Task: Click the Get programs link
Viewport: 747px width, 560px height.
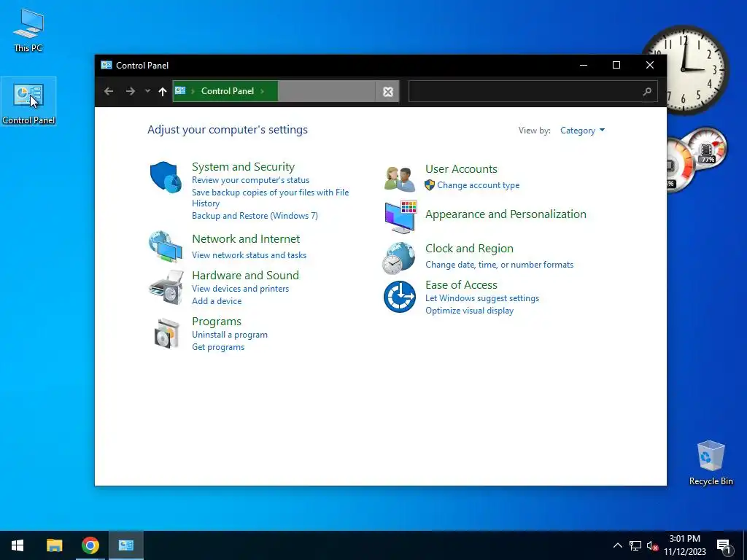Action: click(x=217, y=347)
